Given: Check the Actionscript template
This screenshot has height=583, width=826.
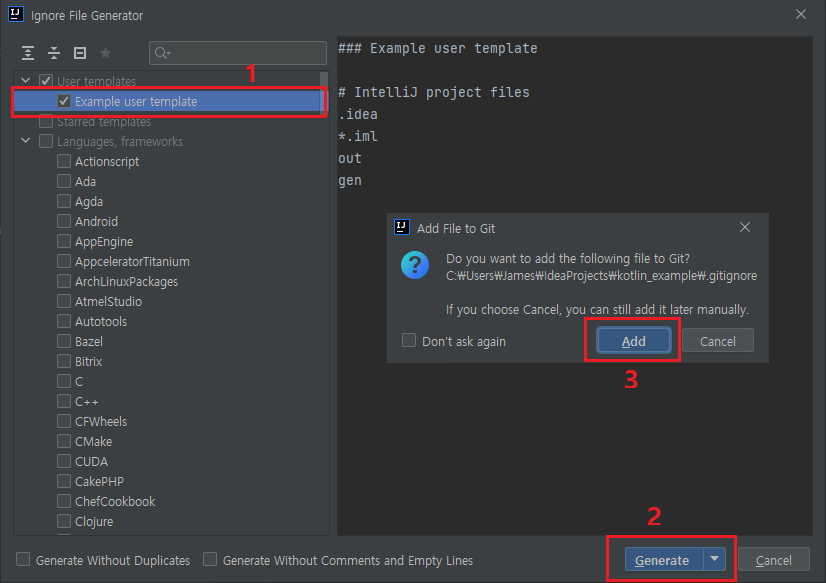Looking at the screenshot, I should pyautogui.click(x=64, y=161).
